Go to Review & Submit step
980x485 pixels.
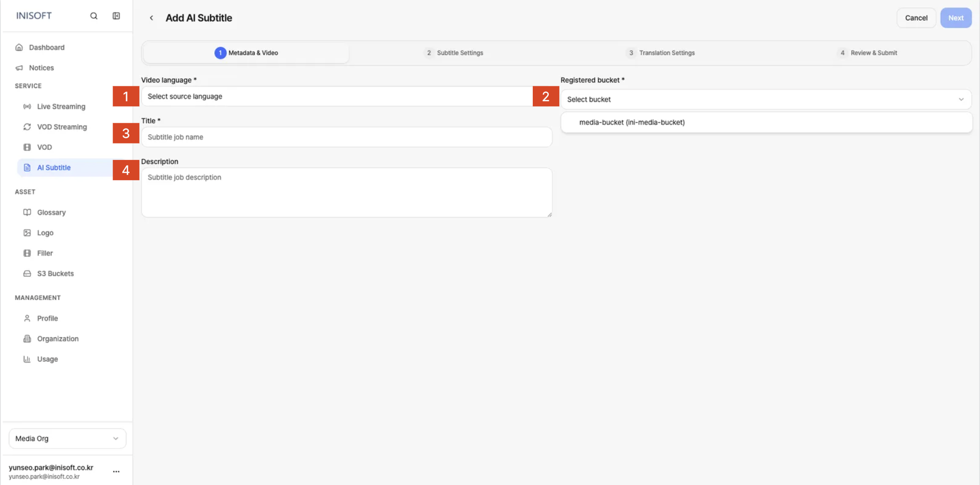(x=867, y=53)
